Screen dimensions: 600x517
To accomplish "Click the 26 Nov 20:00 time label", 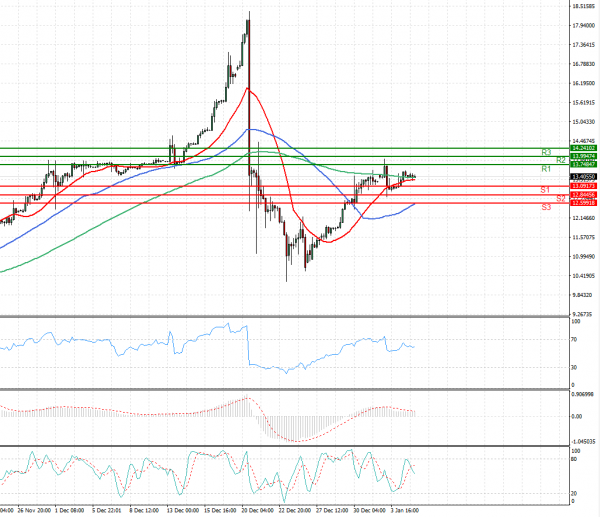I will (x=34, y=510).
